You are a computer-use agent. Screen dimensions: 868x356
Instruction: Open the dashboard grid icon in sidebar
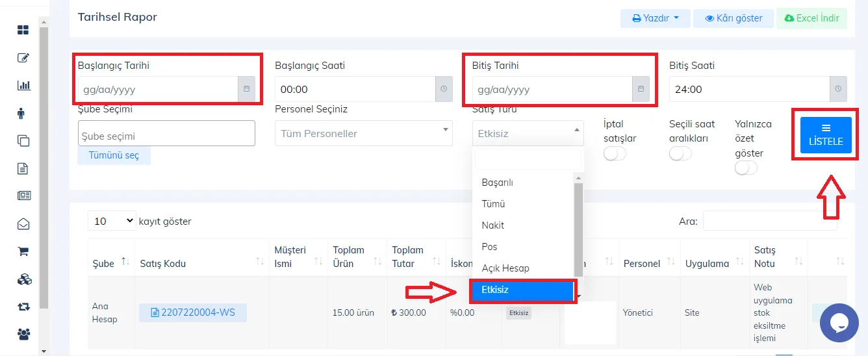click(x=23, y=30)
